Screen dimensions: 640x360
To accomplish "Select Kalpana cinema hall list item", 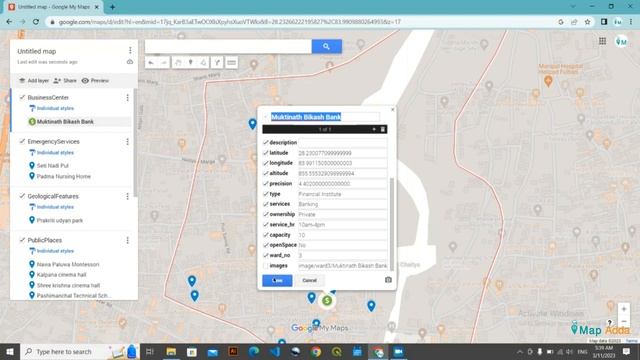I will point(61,275).
